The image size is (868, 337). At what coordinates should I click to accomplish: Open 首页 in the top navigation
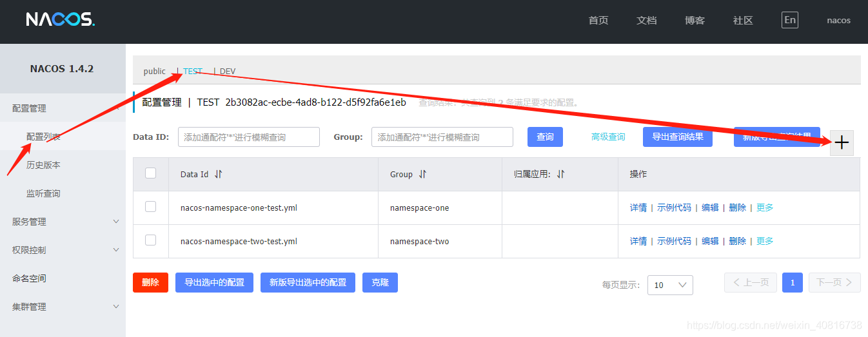(598, 20)
